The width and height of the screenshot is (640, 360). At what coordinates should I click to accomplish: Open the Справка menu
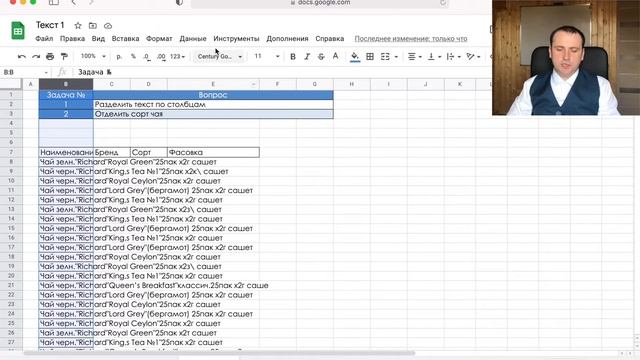329,39
